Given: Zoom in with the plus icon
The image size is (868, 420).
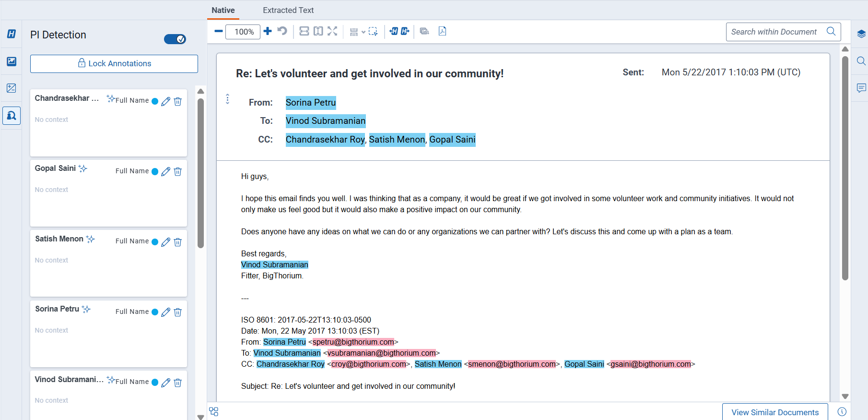Looking at the screenshot, I should pos(268,31).
